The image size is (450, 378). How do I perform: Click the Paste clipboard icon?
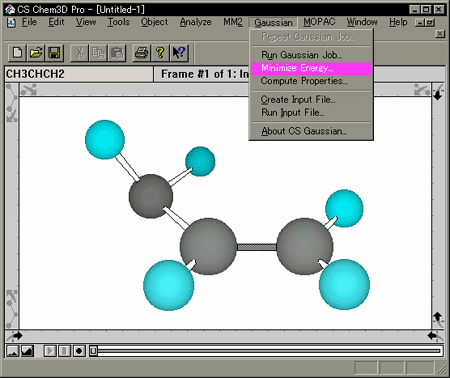pos(117,53)
